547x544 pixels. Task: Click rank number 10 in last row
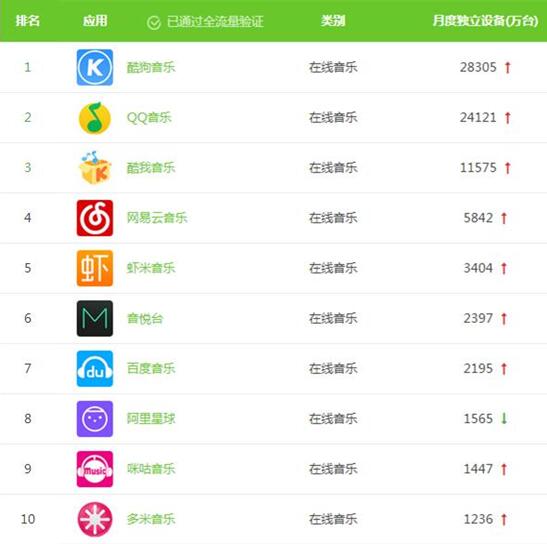click(x=28, y=519)
